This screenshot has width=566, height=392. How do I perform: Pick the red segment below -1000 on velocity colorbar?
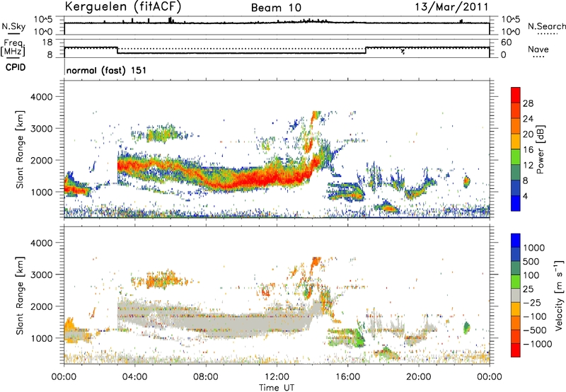516,350
